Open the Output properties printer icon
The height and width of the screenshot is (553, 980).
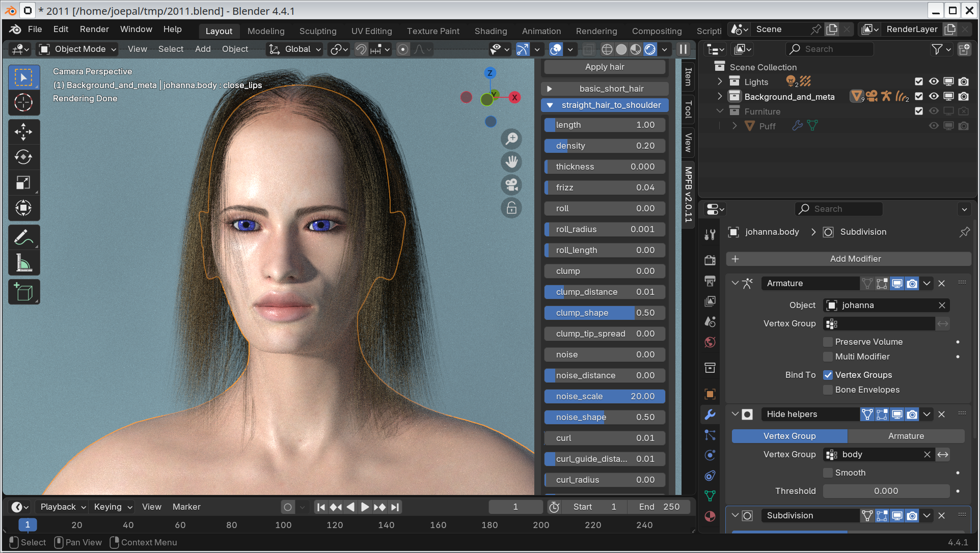710,281
